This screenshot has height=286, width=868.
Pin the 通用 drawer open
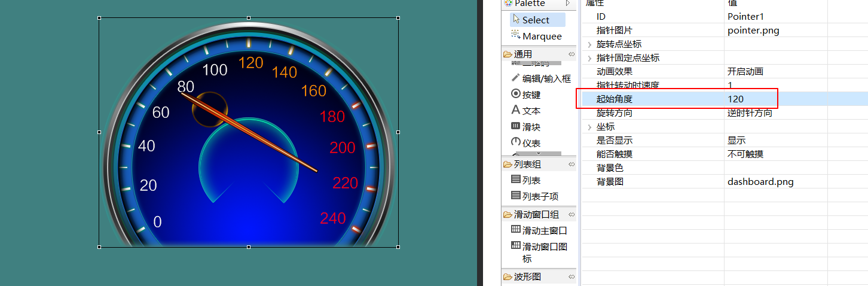coord(571,54)
